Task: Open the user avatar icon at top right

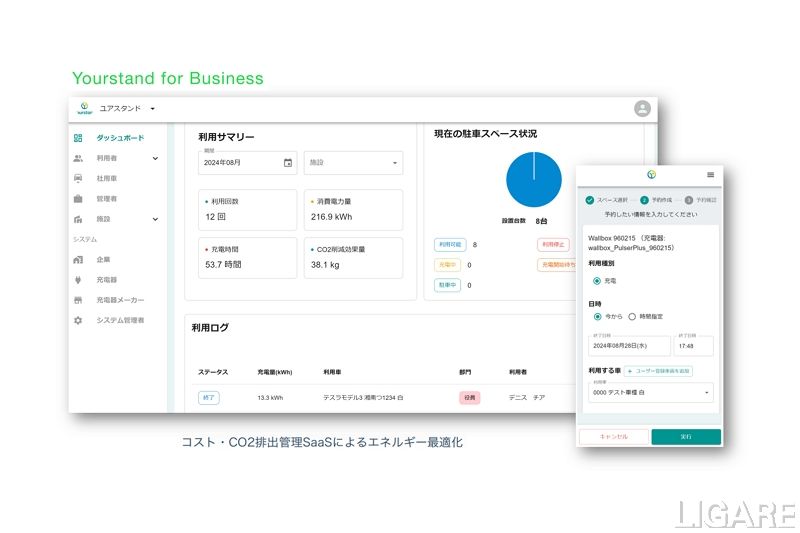Action: click(642, 108)
